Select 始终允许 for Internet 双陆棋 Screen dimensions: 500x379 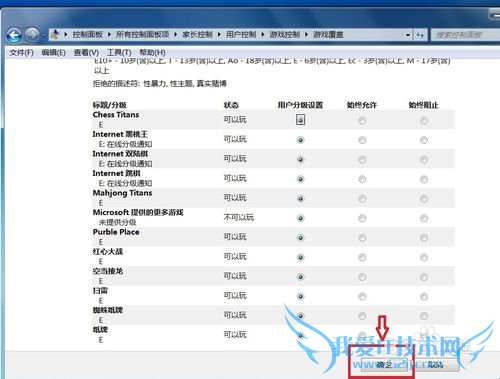coord(362,160)
